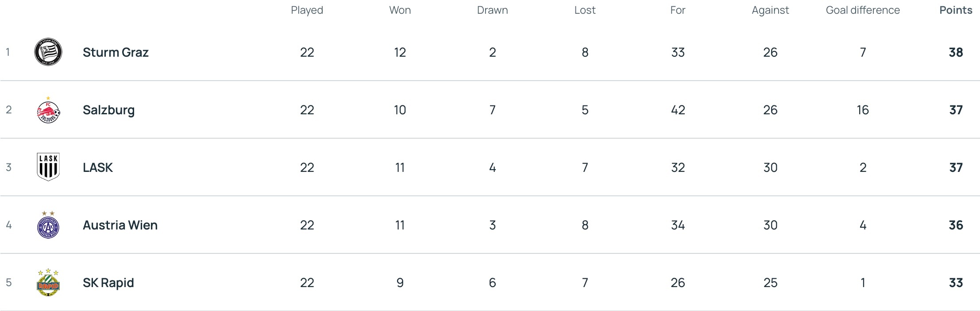Sort table by Won column header
Viewport: 980px width, 311px height.
400,10
